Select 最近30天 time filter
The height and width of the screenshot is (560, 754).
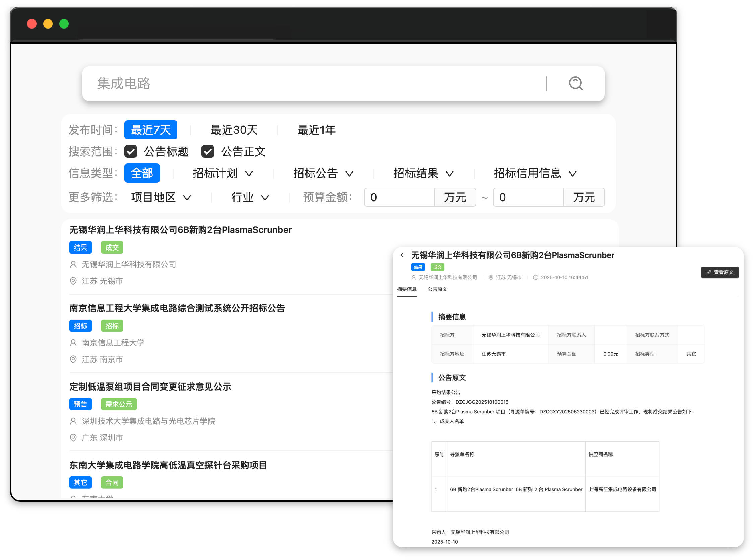pyautogui.click(x=234, y=130)
